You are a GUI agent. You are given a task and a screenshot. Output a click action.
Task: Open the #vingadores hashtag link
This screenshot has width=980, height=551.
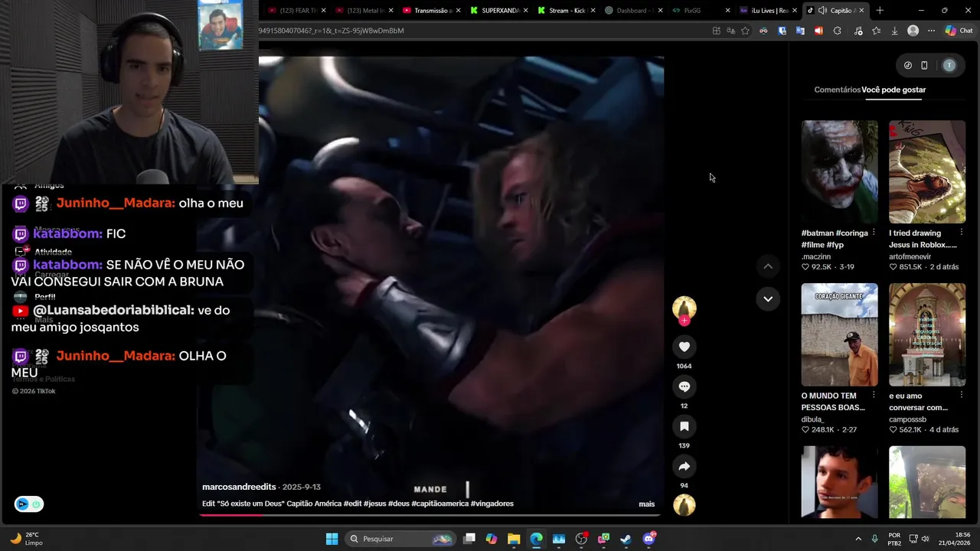[492, 504]
